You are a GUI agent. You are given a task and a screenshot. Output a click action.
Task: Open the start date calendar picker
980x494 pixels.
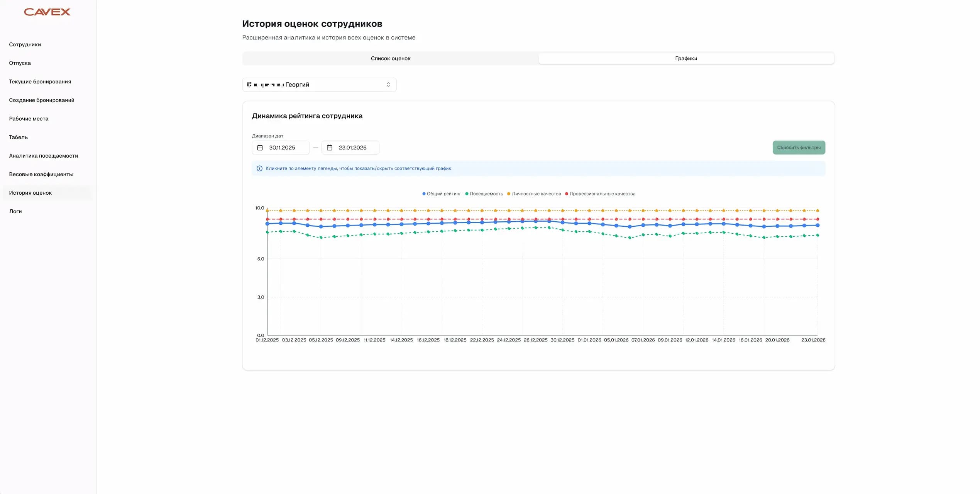pyautogui.click(x=261, y=147)
